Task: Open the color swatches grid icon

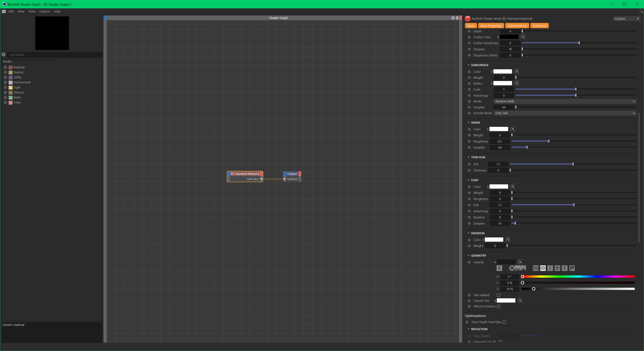Action: [x=572, y=268]
